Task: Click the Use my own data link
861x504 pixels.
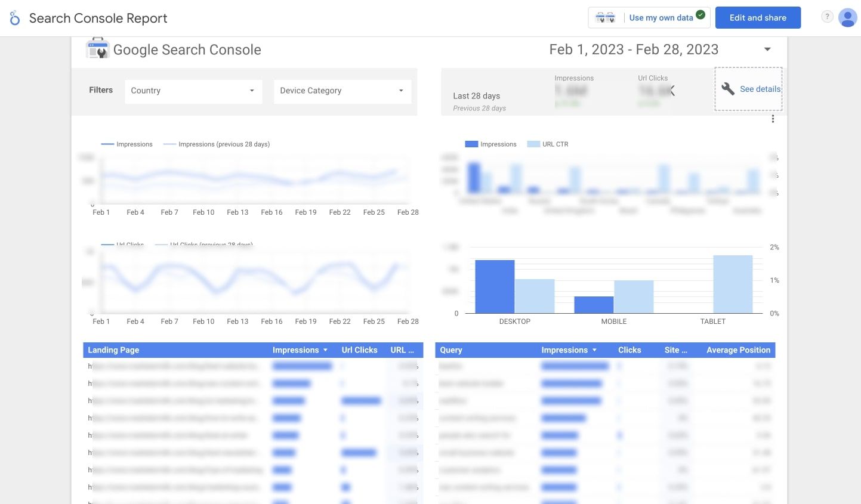Action: click(661, 18)
